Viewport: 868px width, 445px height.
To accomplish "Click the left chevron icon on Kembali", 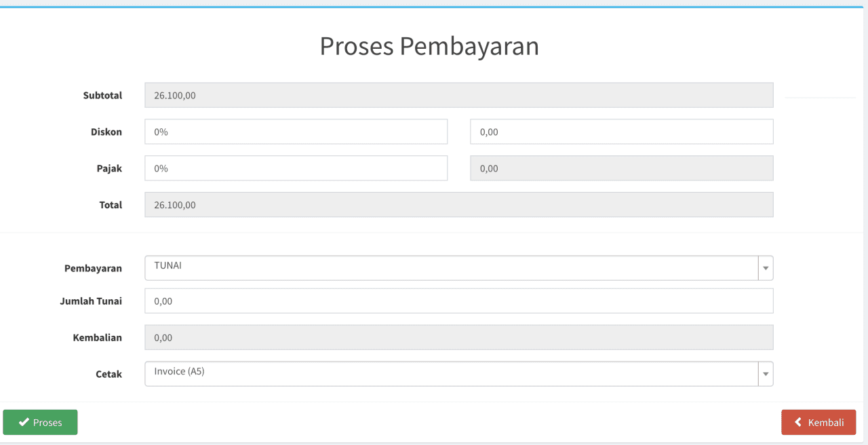I will pyautogui.click(x=798, y=422).
